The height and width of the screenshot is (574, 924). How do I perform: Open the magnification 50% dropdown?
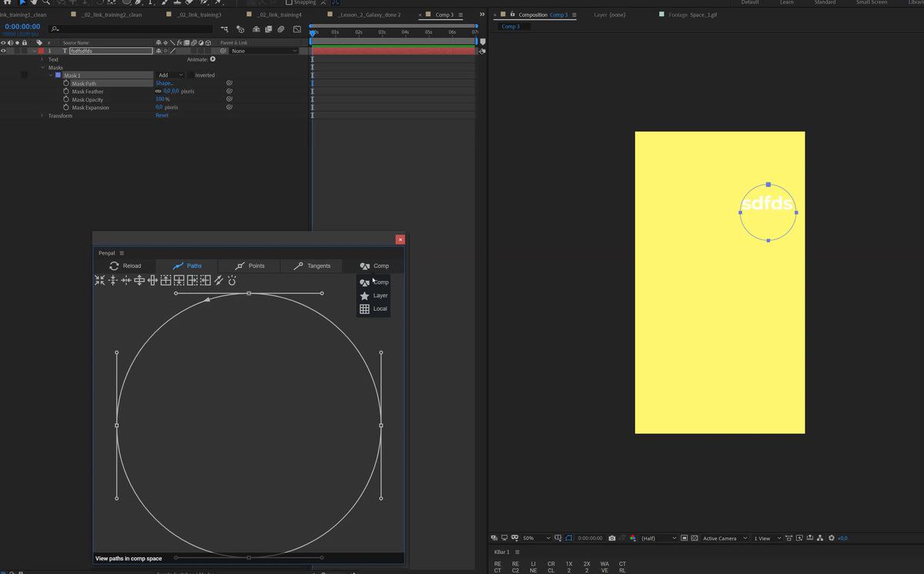coord(537,538)
